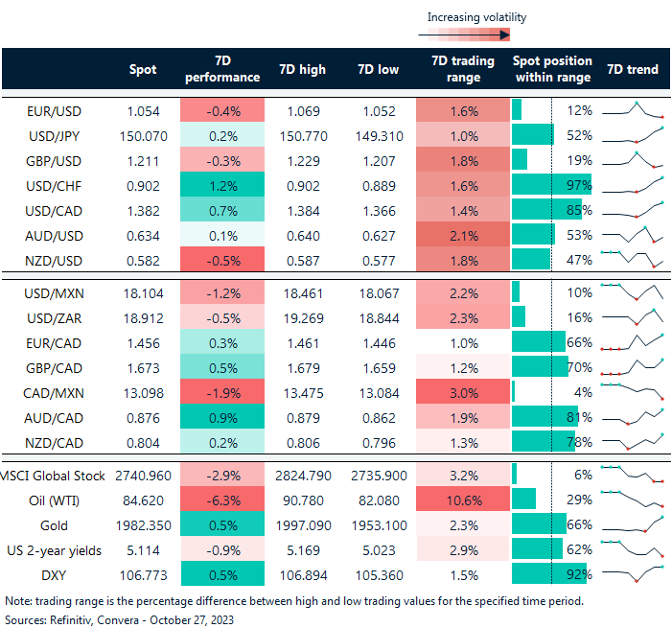Click the USD/CHF 1.2% performance cell
The height and width of the screenshot is (628, 672).
point(221,185)
